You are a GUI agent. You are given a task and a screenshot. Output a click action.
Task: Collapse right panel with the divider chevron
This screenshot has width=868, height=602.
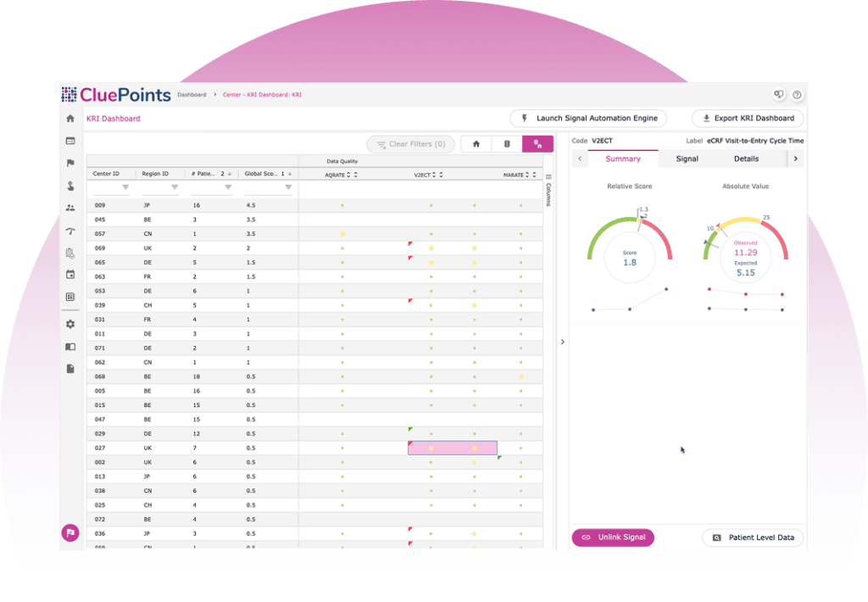coord(563,342)
